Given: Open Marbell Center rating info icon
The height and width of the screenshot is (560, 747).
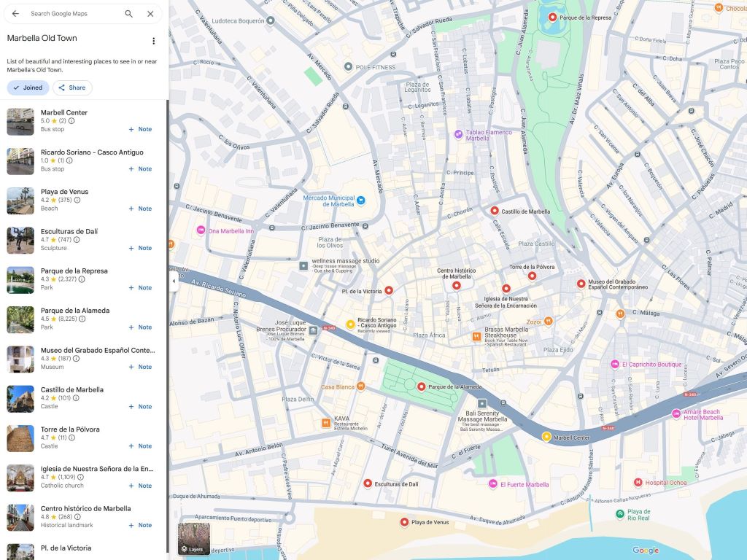Looking at the screenshot, I should 71,121.
